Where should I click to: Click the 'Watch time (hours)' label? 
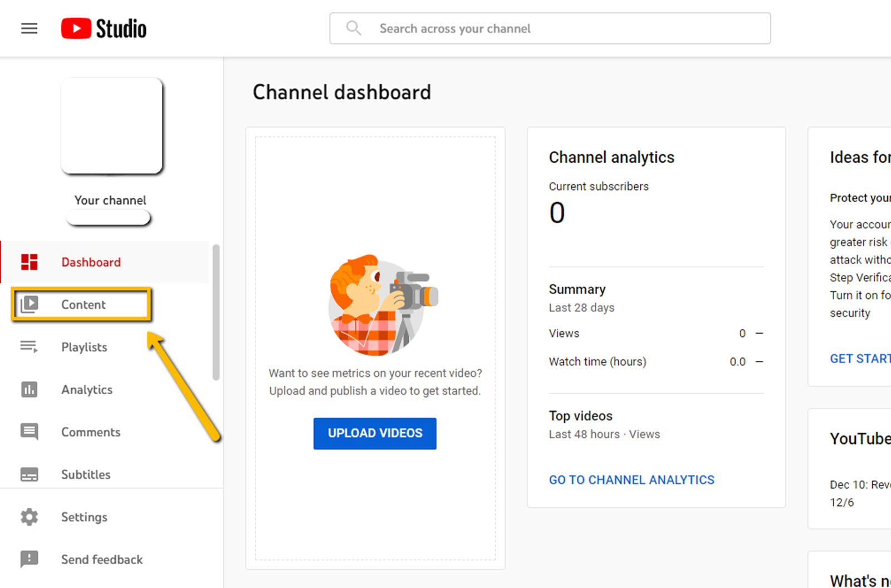click(x=598, y=361)
